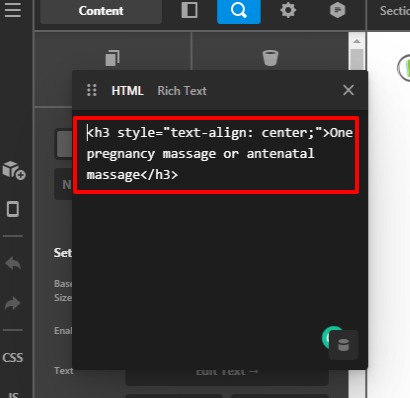Undo the last action in sidebar
The height and width of the screenshot is (398, 410).
point(13,263)
